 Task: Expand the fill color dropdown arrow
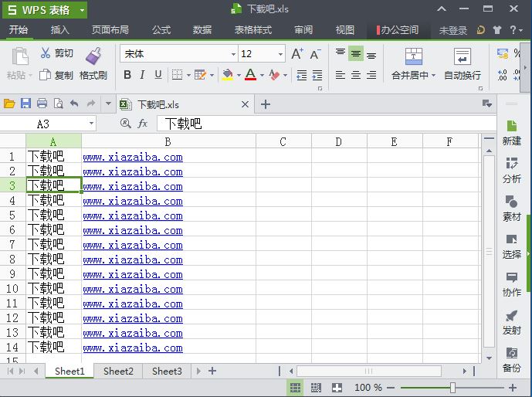pyautogui.click(x=239, y=75)
